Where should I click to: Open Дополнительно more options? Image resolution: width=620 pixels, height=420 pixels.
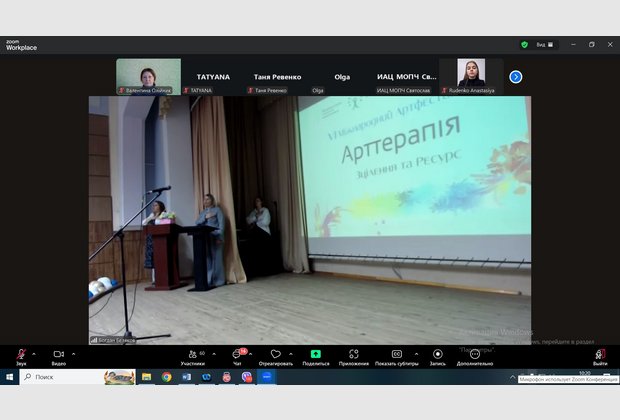475,355
